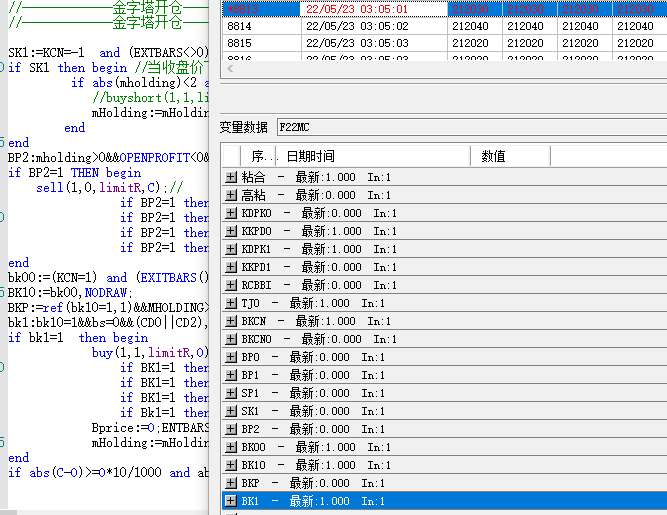Click the 变量数据 input field F22MC
The width and height of the screenshot is (667, 515).
coord(472,127)
